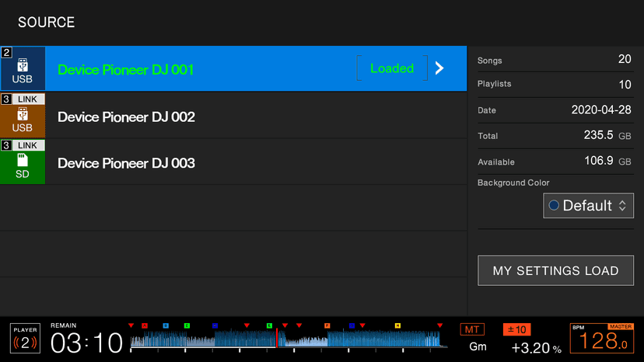Screen dimensions: 644x362
Task: Toggle the MT master tempo indicator
Action: coord(472,329)
